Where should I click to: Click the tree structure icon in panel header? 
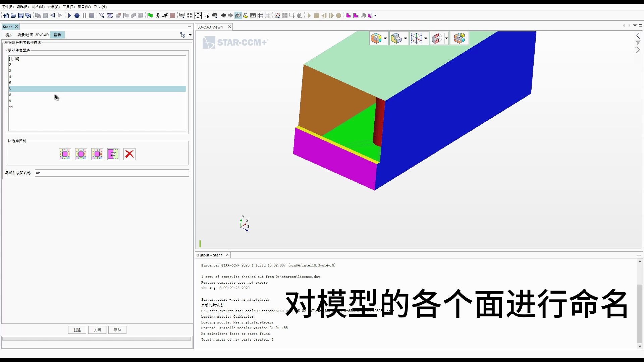pyautogui.click(x=182, y=35)
